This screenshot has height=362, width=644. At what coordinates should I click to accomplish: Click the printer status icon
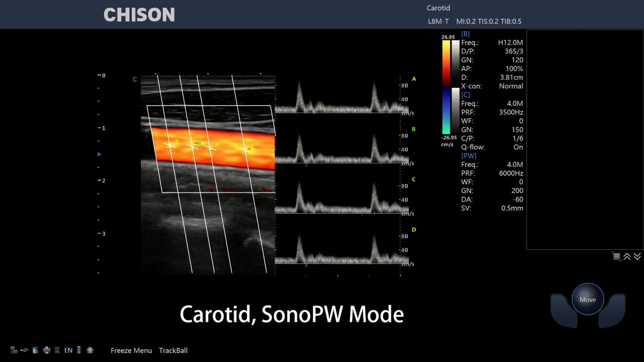(47, 350)
